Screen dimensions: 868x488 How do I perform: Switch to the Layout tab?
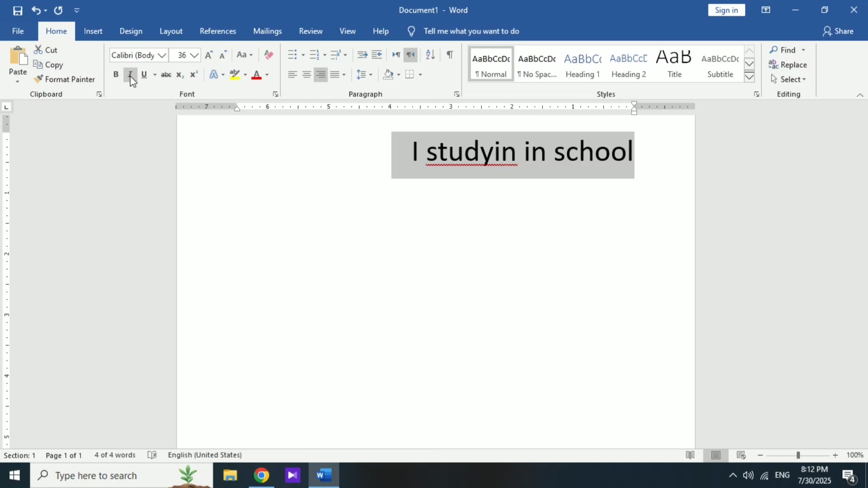tap(171, 31)
